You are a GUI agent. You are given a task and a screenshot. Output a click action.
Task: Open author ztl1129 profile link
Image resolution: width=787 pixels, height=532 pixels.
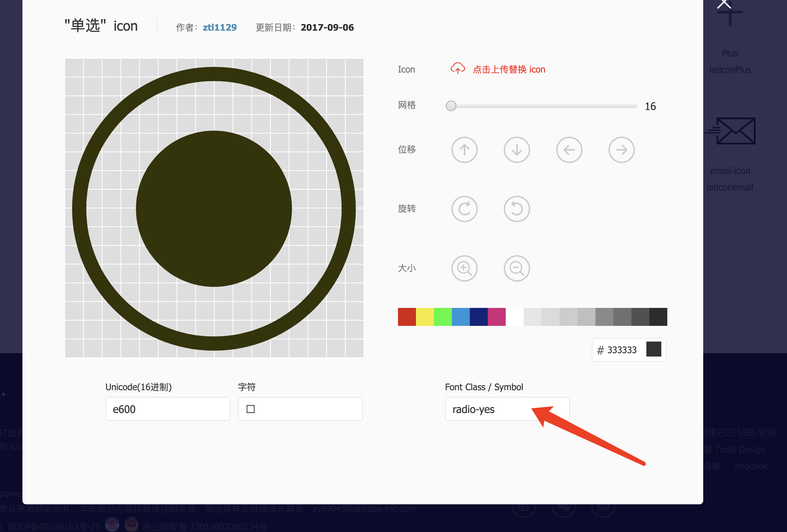coord(220,27)
